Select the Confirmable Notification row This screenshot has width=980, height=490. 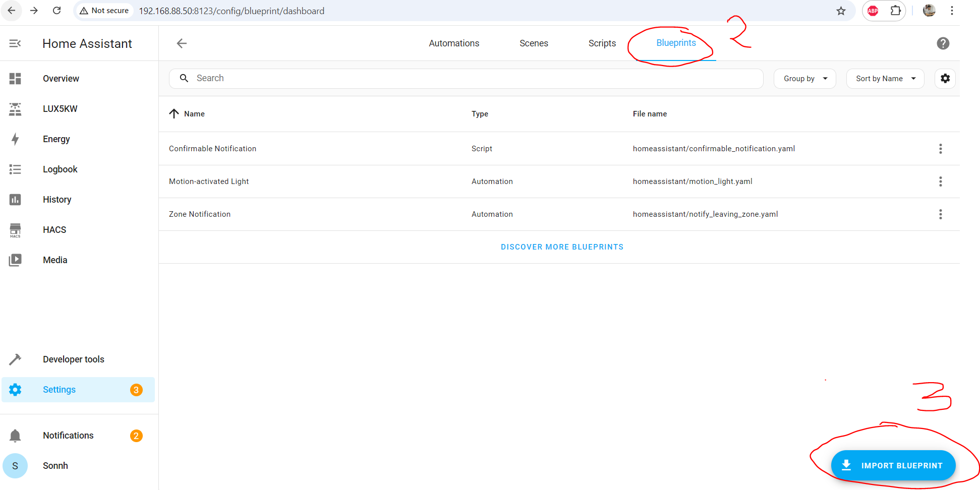pos(559,149)
